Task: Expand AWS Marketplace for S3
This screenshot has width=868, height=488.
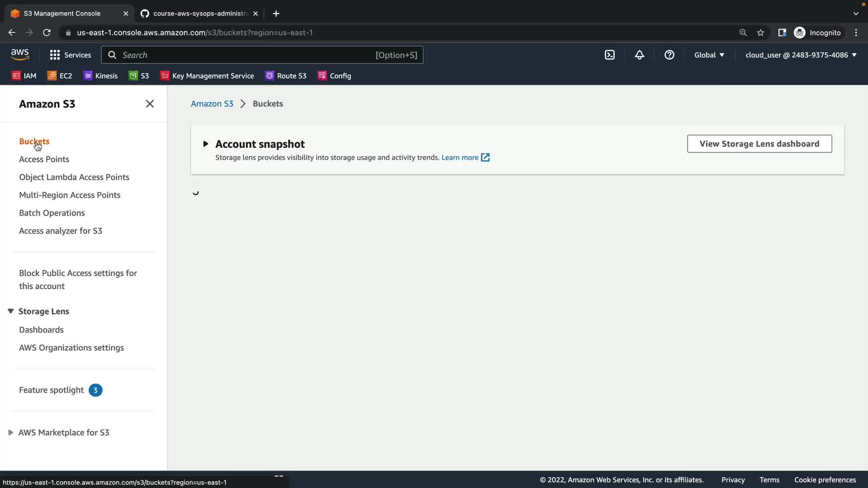Action: click(11, 432)
